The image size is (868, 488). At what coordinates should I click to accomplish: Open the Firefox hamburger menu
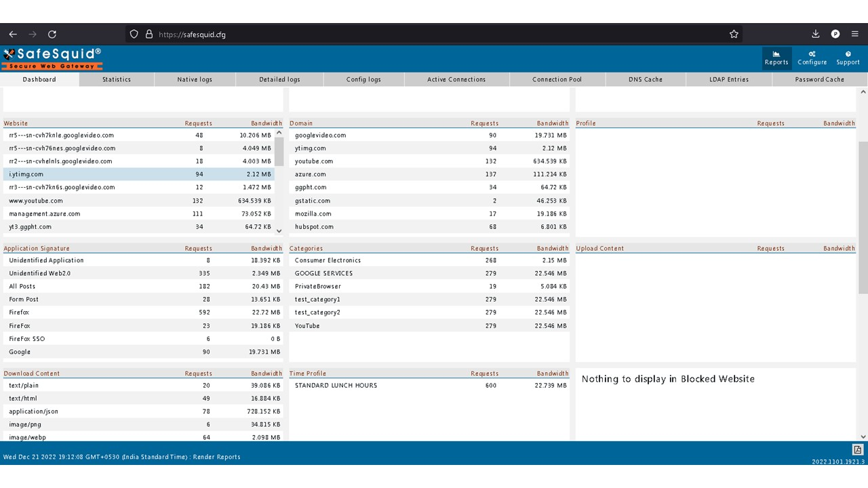tap(854, 34)
